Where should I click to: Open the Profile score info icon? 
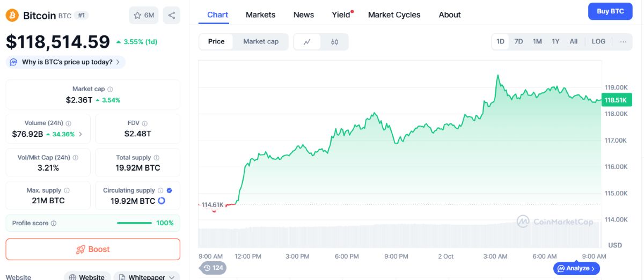pos(54,223)
